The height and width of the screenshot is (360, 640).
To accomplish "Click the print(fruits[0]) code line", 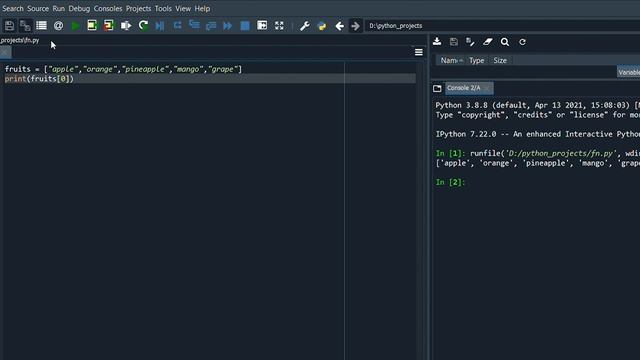I will point(39,79).
